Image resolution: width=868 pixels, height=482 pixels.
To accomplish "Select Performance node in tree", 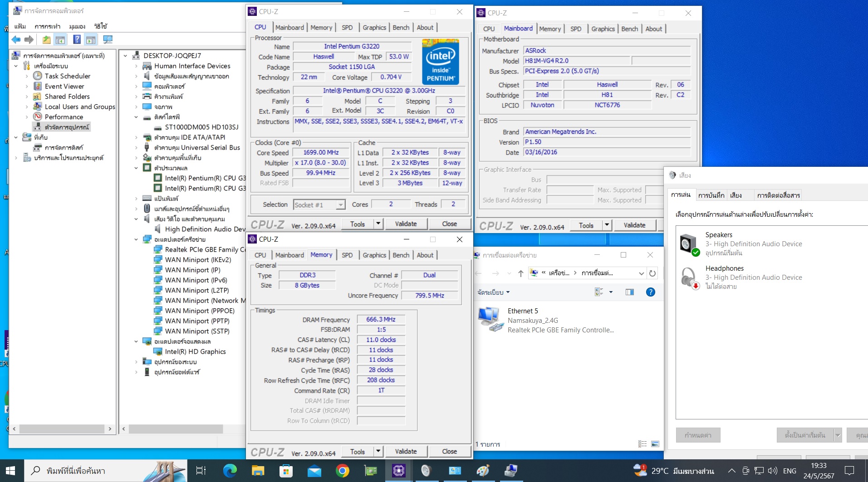I will pos(64,117).
